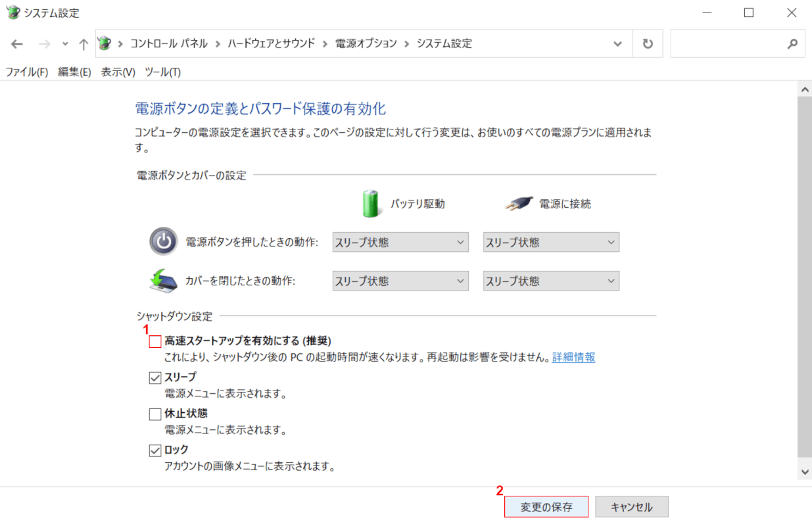Click the up one level arrow
The image size is (812, 526).
pos(82,43)
